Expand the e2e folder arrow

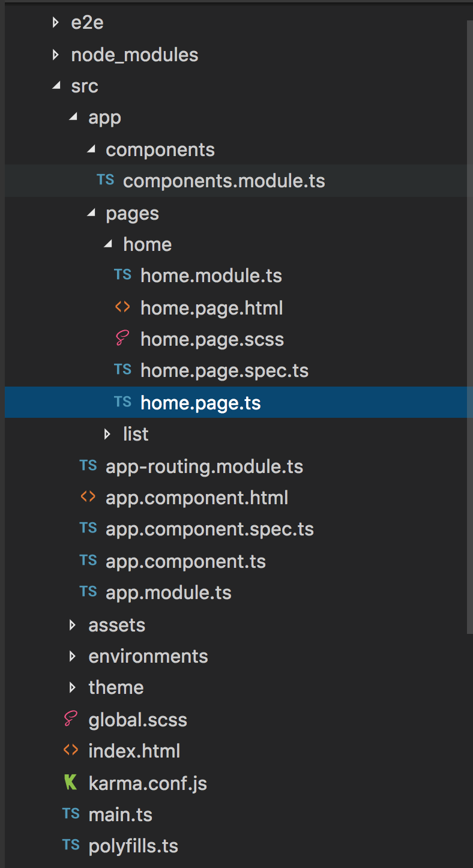56,23
